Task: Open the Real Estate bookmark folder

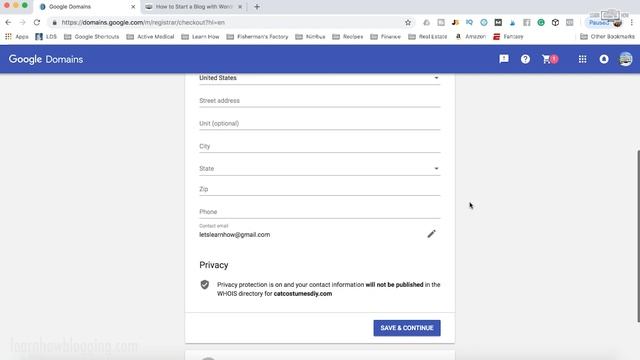Action: [428, 37]
